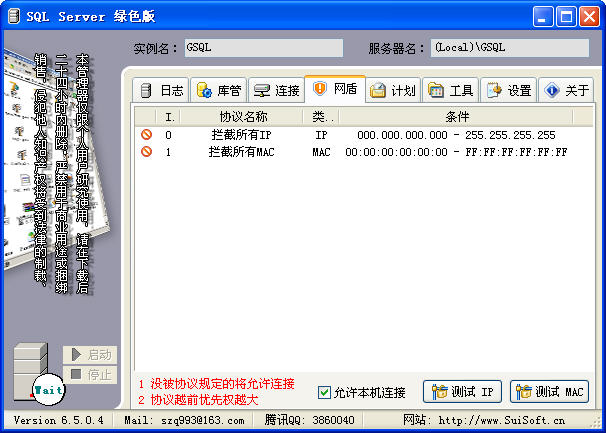The image size is (606, 433).
Task: Click the server Wait status icon
Action: pos(47,386)
